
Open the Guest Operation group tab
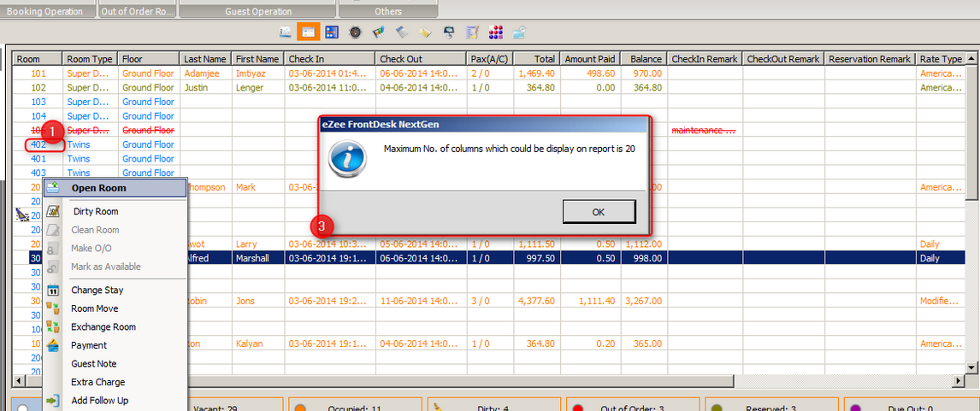point(258,9)
